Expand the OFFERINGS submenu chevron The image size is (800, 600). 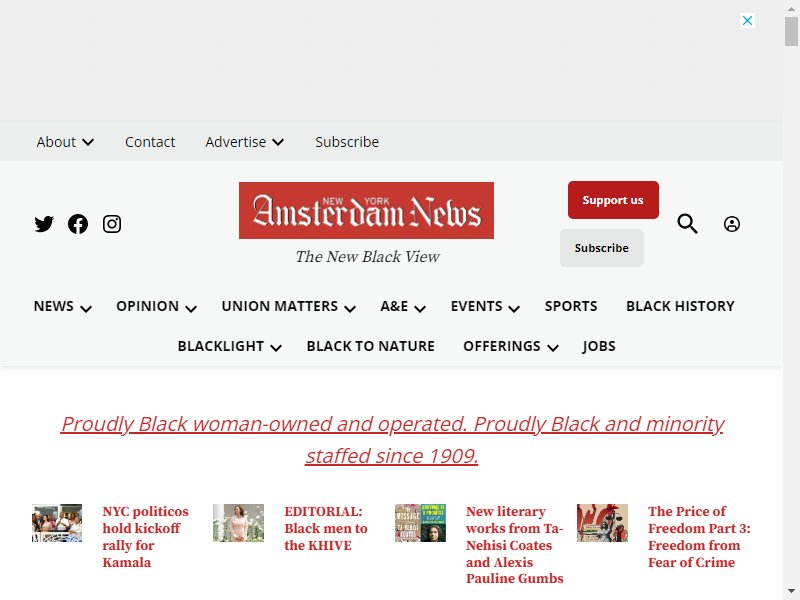(553, 348)
